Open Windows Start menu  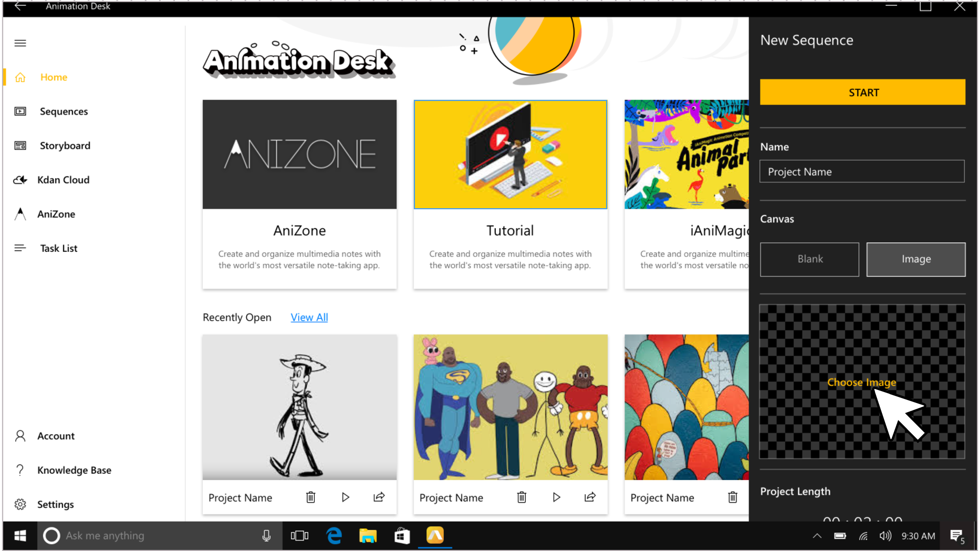[20, 536]
